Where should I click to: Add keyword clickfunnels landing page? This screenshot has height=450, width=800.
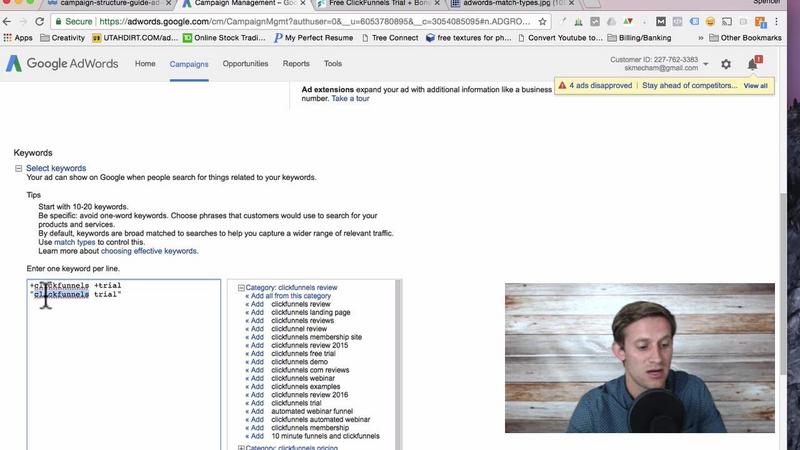click(x=255, y=312)
